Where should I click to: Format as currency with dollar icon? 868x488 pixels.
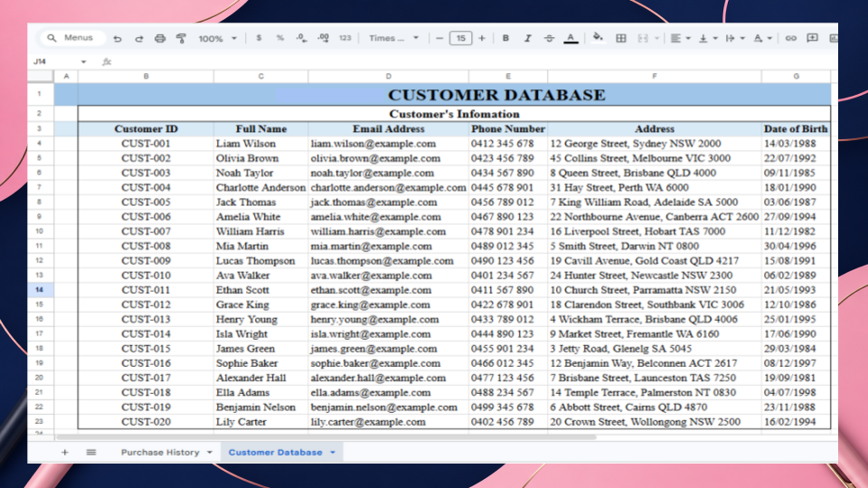click(x=259, y=38)
